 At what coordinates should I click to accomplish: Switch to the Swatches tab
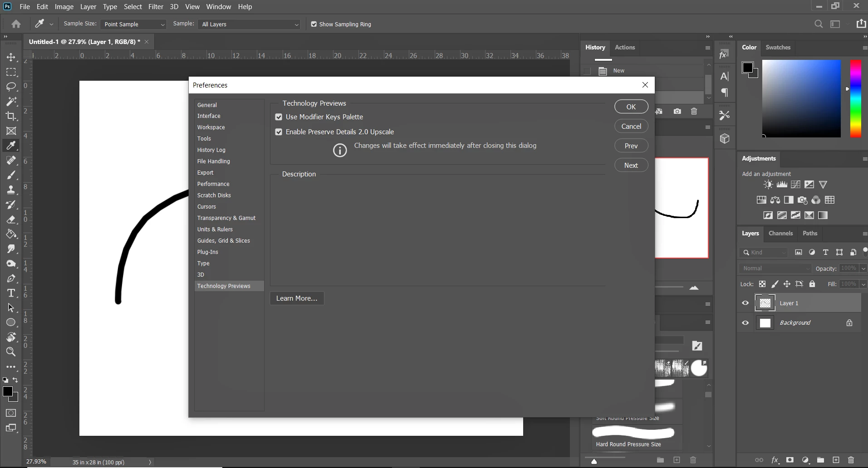[778, 47]
